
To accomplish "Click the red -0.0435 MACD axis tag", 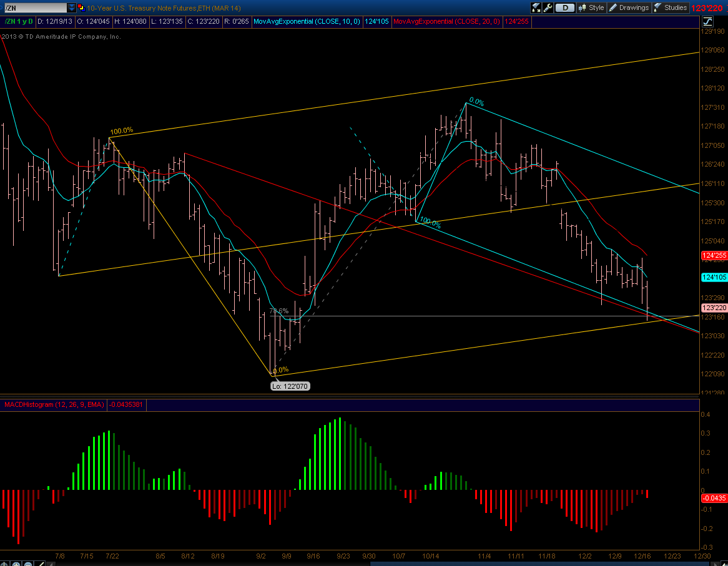I will [x=714, y=498].
